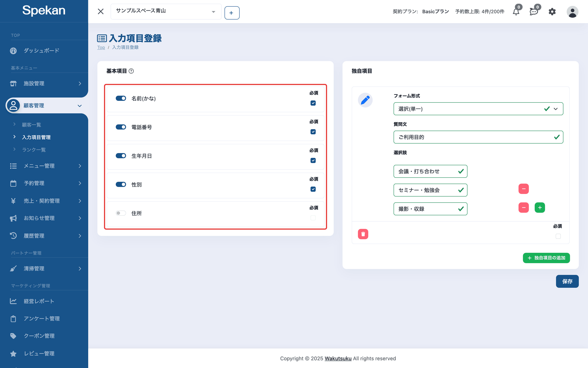Image resolution: width=588 pixels, height=368 pixels.
Task: Click the blue pencil edit icon
Action: pos(365,100)
